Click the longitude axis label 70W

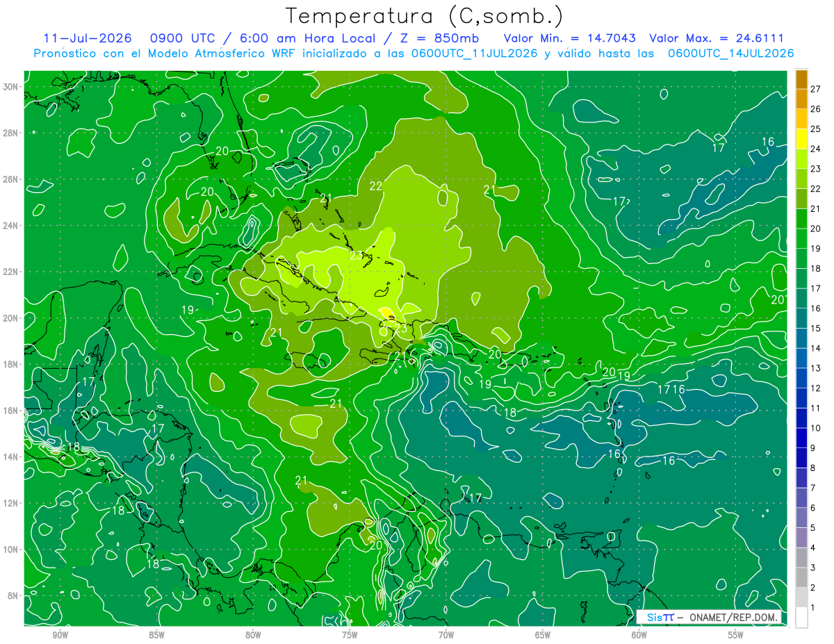point(446,635)
